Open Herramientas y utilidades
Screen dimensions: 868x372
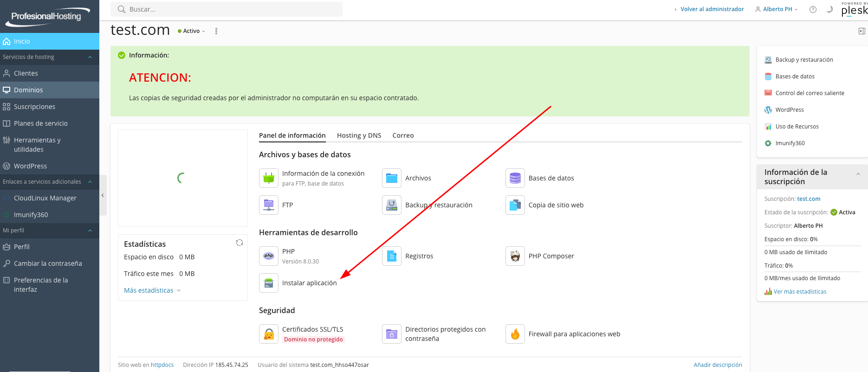[x=50, y=145]
